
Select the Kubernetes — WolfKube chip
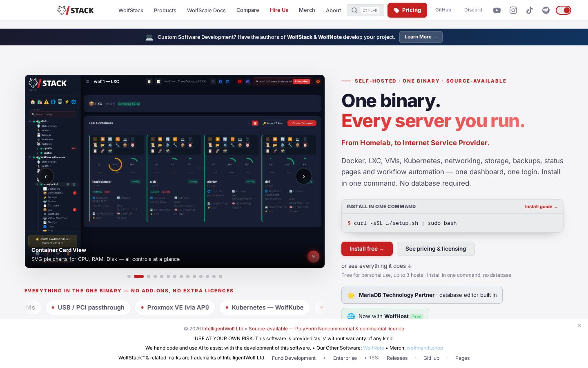click(265, 307)
